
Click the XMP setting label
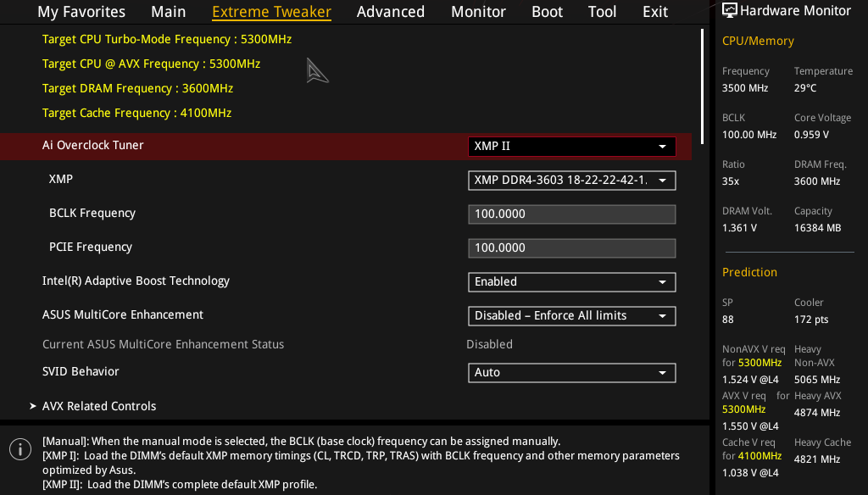61,179
